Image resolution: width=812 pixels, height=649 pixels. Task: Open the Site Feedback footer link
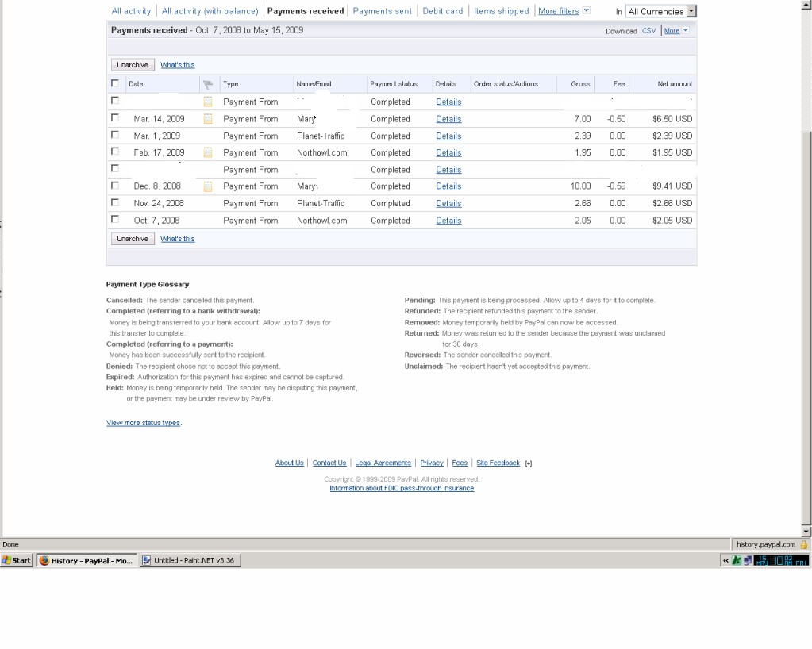coord(498,463)
